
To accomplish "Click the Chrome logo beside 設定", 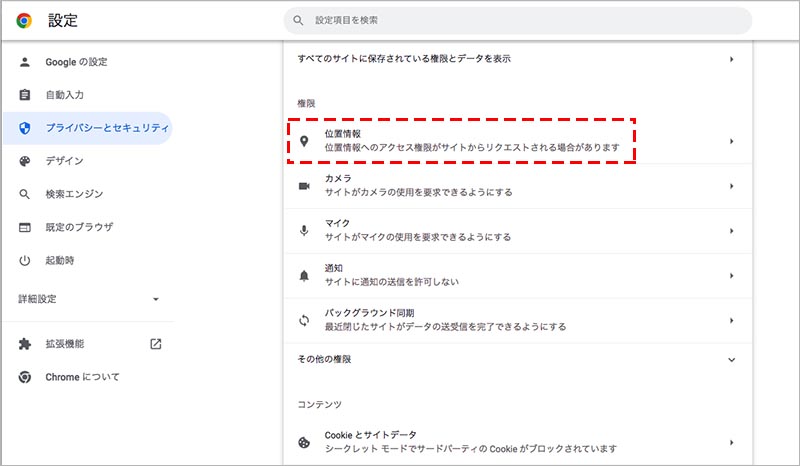I will pos(25,20).
